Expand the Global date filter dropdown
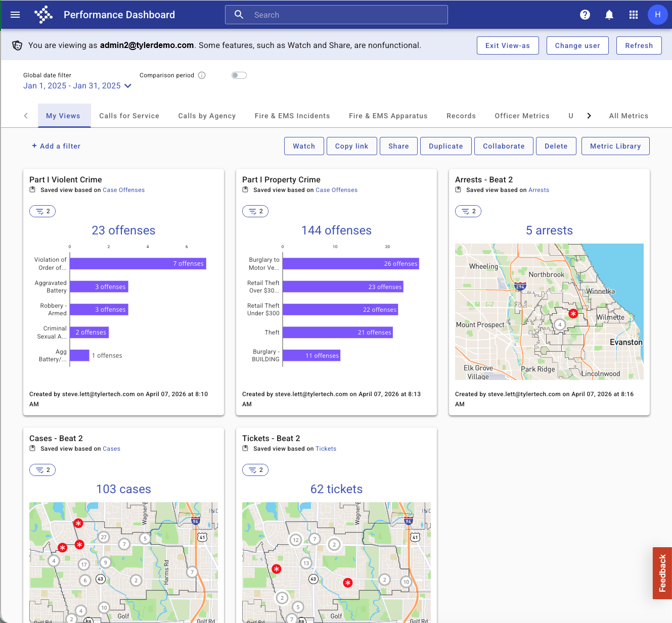 click(x=77, y=86)
